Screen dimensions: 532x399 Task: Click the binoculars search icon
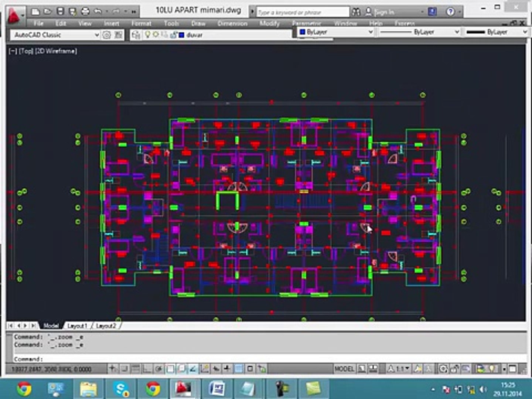[x=356, y=12]
